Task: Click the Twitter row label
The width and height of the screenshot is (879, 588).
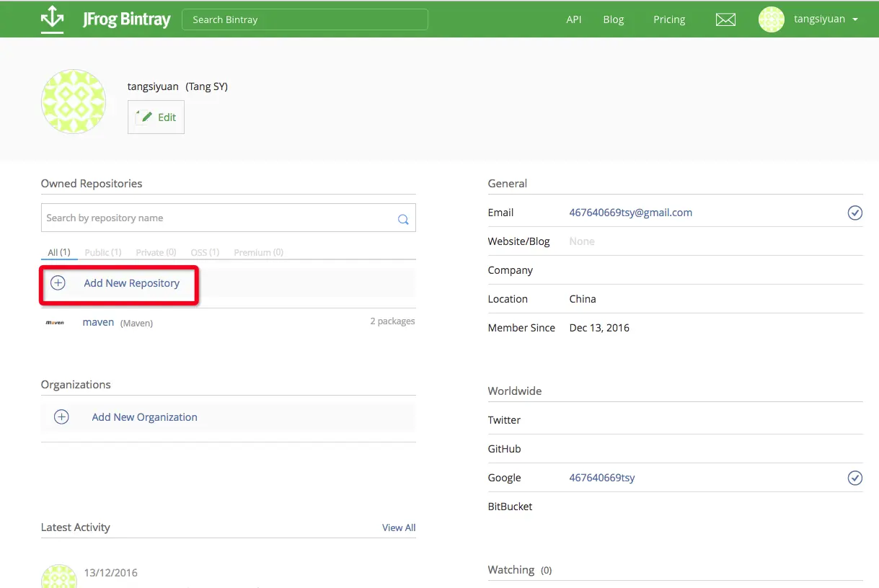Action: coord(504,420)
